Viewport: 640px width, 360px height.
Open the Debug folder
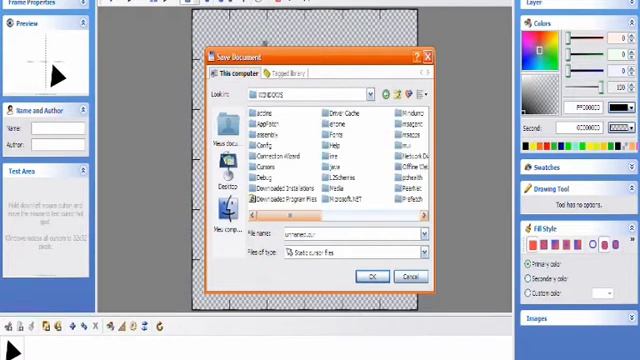[260, 178]
